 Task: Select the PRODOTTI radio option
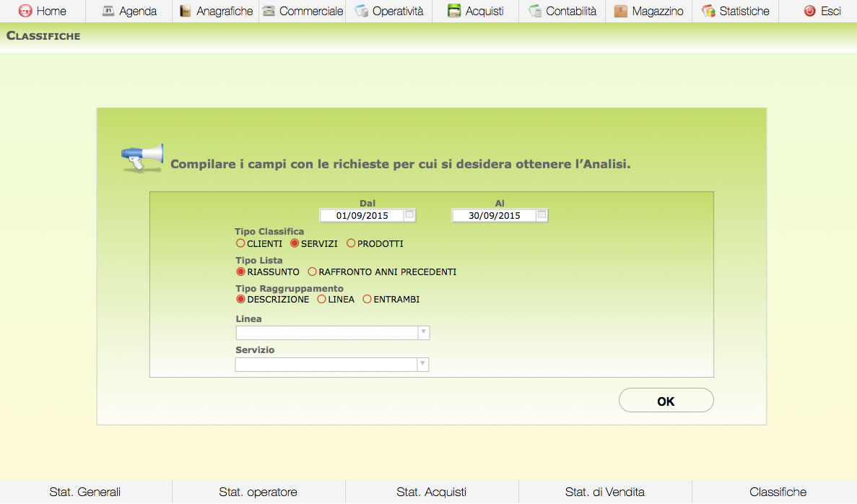(x=351, y=243)
